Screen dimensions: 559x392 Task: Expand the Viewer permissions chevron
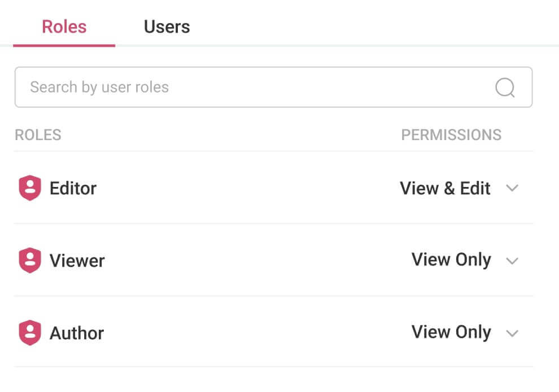512,260
